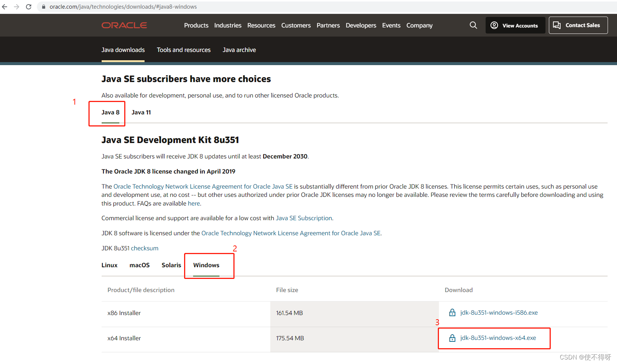Open the Resources menu
This screenshot has width=617, height=364.
tap(261, 25)
